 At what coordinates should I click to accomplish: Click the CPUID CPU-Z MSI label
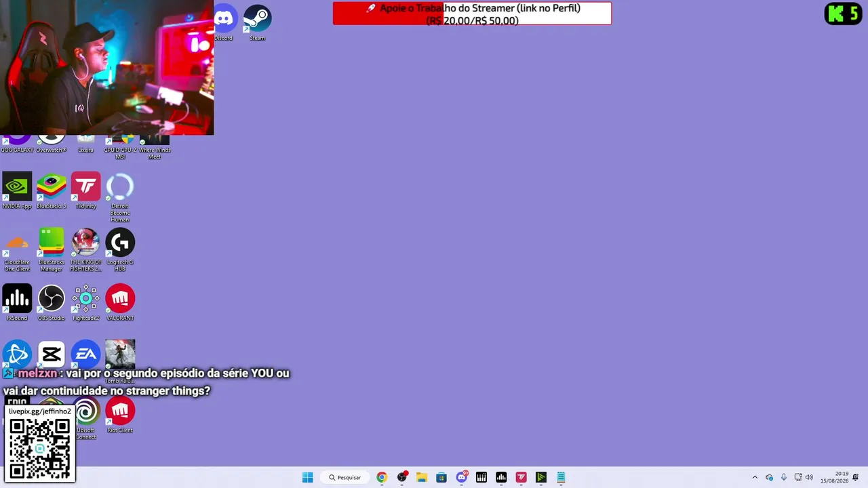click(x=120, y=153)
